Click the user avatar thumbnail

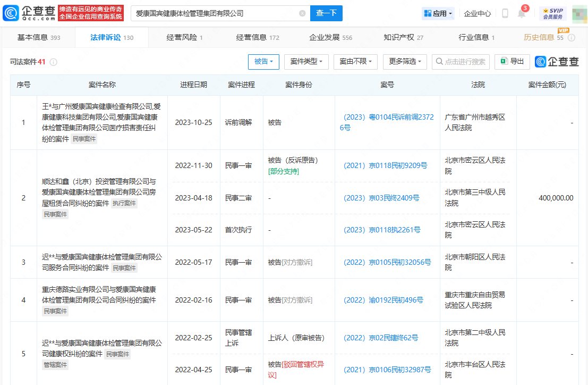point(579,13)
